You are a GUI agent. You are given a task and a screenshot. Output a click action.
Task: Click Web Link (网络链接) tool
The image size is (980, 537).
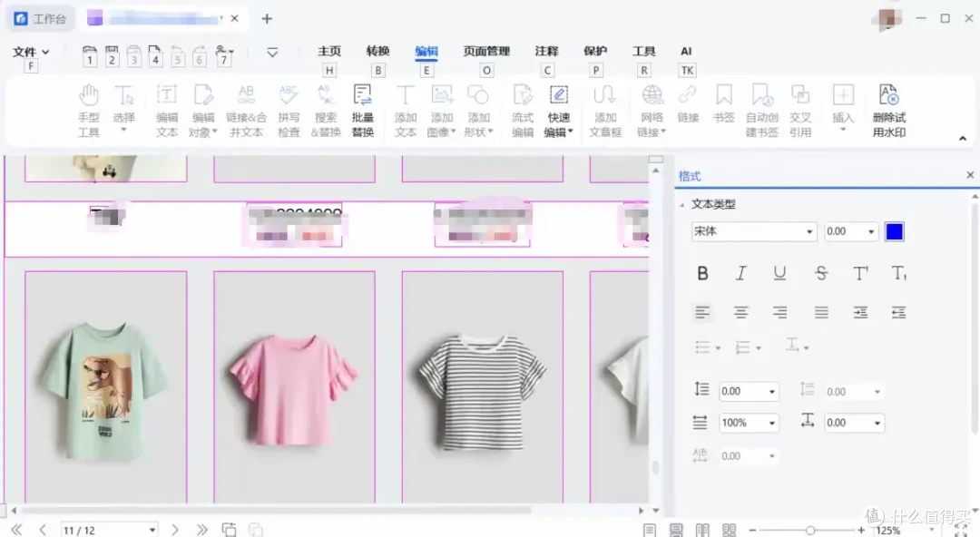[x=652, y=111]
